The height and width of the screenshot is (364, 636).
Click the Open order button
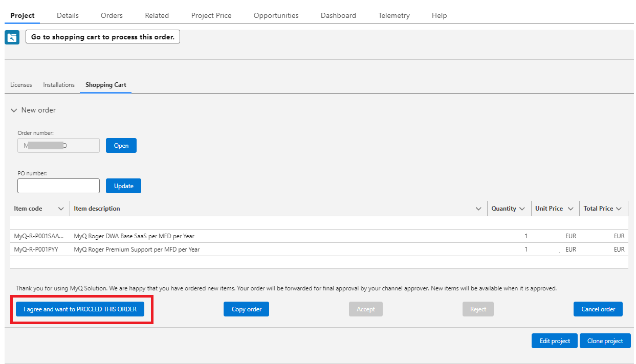coord(121,146)
